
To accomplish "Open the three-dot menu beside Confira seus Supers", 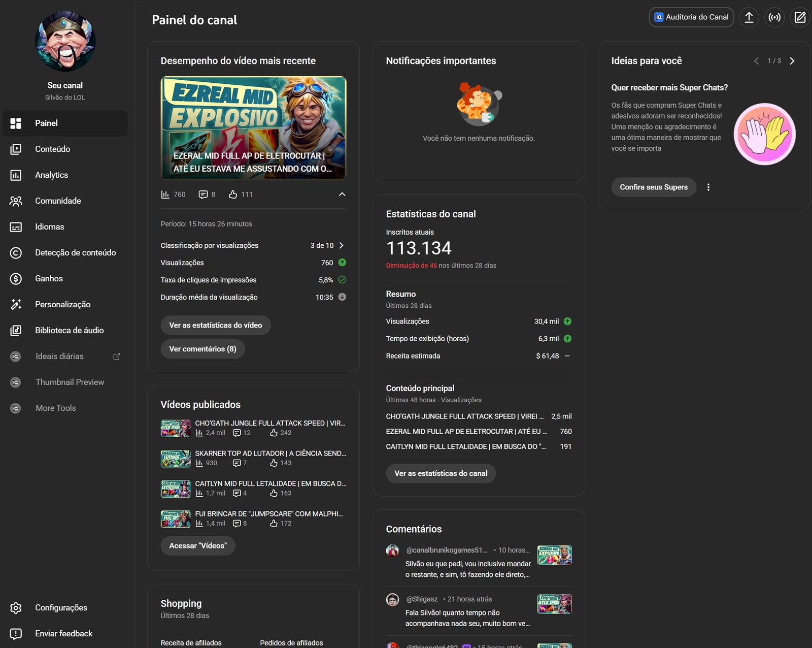I will [708, 187].
